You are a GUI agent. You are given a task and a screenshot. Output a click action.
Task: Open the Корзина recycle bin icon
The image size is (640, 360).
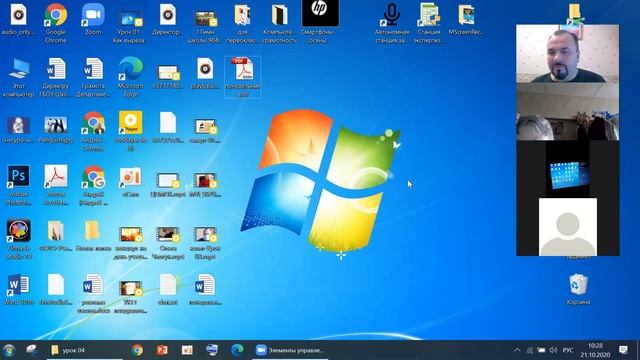pyautogui.click(x=578, y=289)
